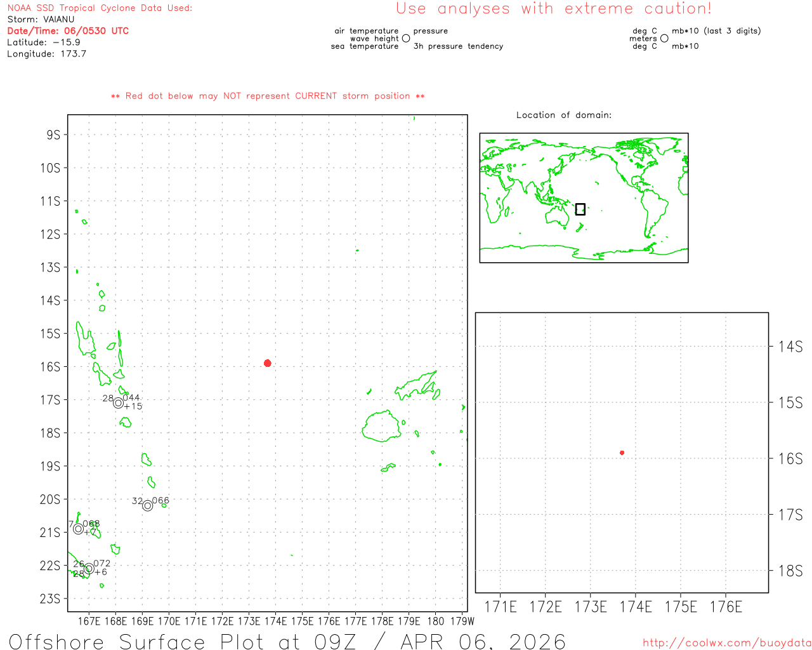Select the station marker with pressure 044
The image size is (812, 650).
click(118, 403)
